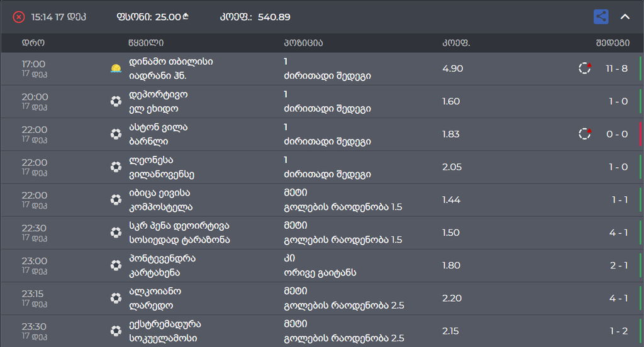Click the red status bar on ასტონ ვილა row
Image resolution: width=644 pixels, height=347 pixels.
point(640,134)
